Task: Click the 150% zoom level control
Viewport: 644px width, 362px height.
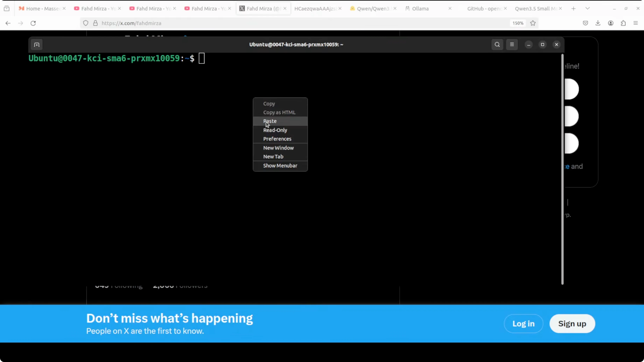Action: click(x=517, y=23)
